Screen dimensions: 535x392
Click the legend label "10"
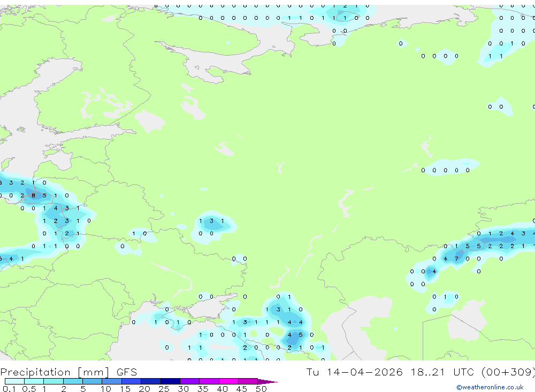(x=106, y=389)
